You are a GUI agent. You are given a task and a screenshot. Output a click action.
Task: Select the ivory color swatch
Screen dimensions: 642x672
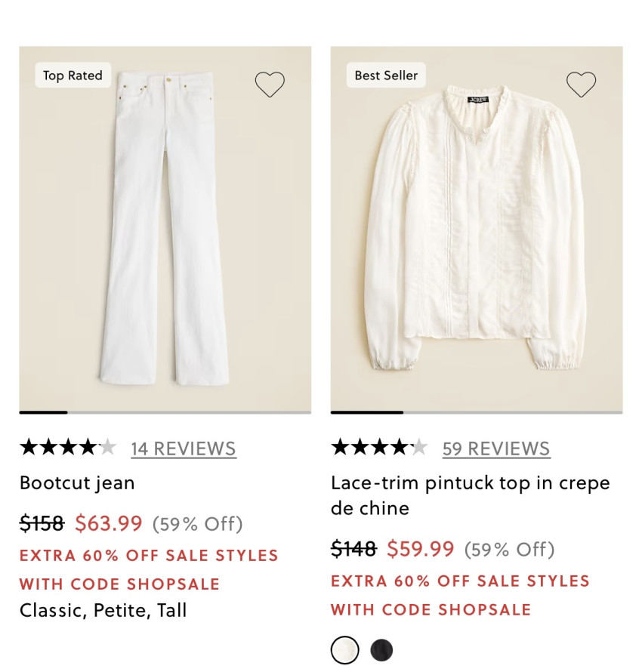click(x=344, y=649)
